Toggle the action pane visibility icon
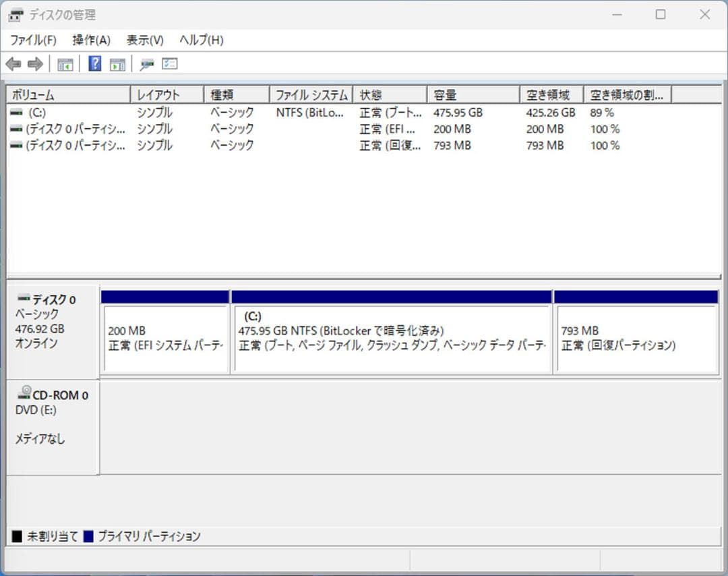 coord(117,63)
